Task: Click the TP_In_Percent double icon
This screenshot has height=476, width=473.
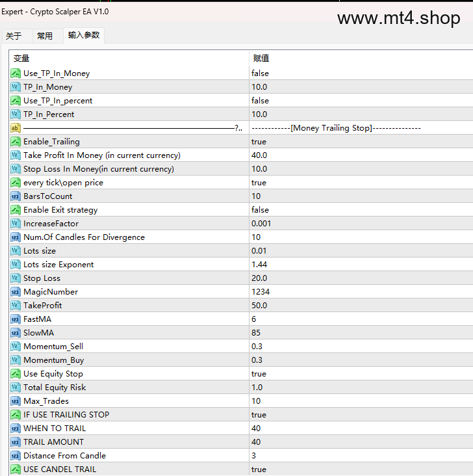Action: click(16, 114)
